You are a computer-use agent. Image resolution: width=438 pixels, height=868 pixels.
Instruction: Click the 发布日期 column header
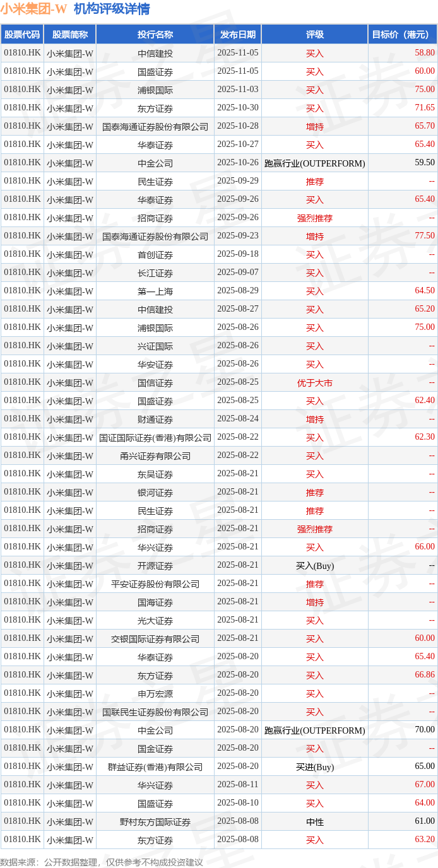pyautogui.click(x=238, y=35)
